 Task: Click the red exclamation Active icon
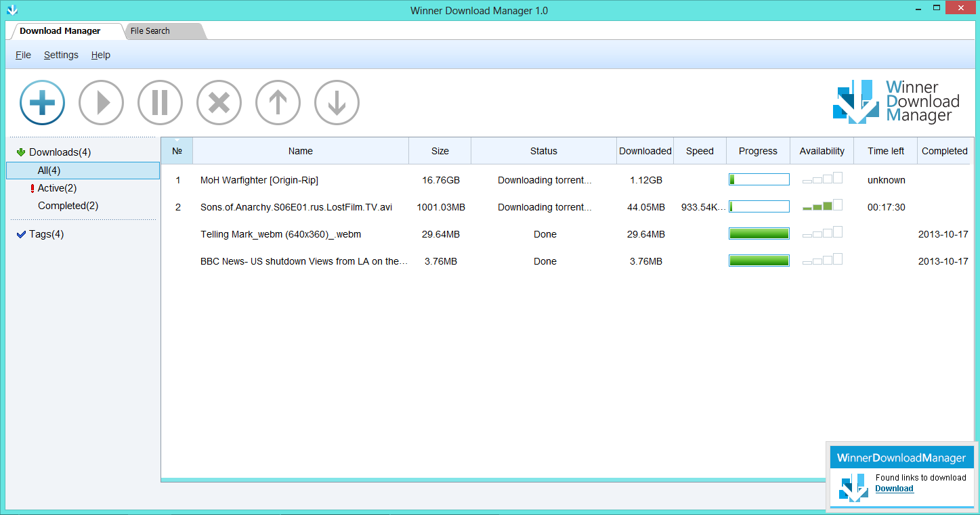(33, 188)
